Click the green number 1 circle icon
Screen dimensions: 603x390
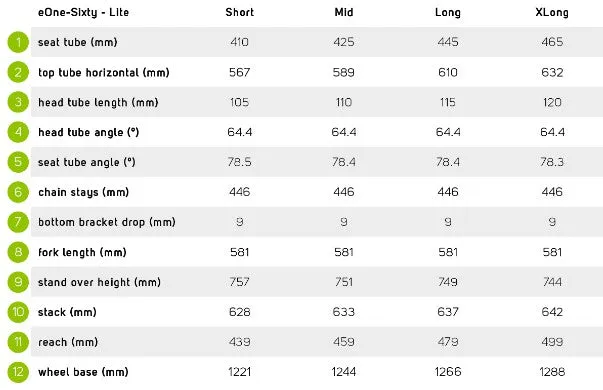coord(18,42)
